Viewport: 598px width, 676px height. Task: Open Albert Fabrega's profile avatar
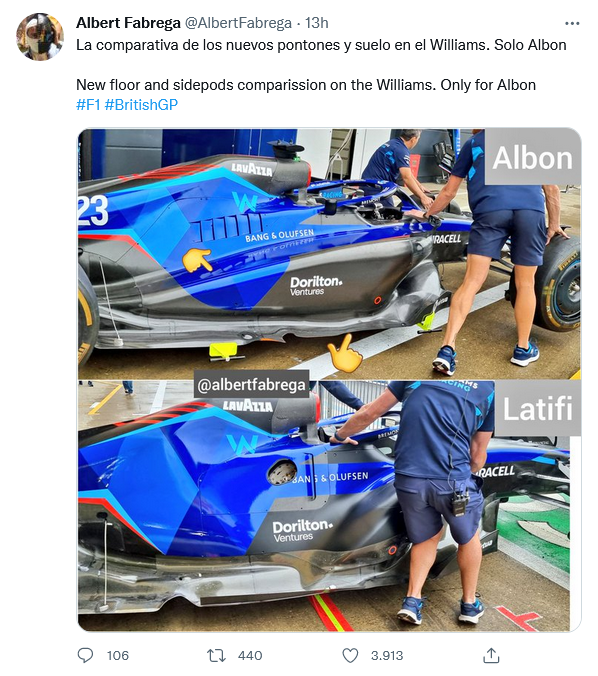click(x=40, y=37)
